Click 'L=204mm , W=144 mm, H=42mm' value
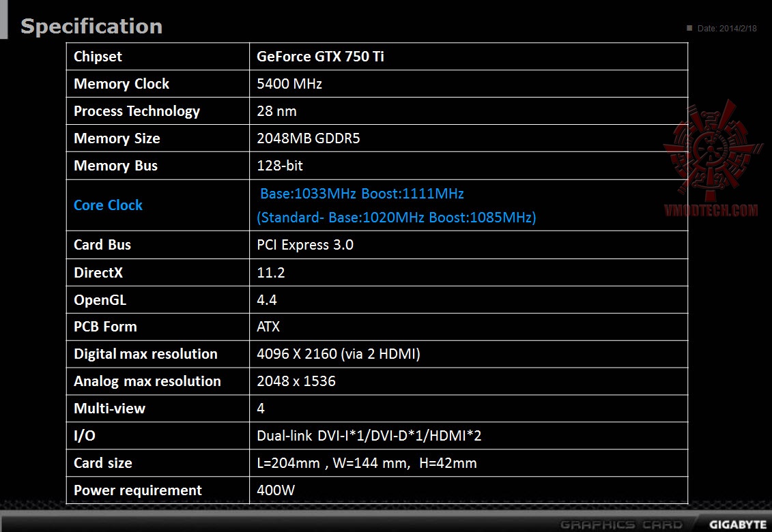This screenshot has width=772, height=532. [x=367, y=463]
